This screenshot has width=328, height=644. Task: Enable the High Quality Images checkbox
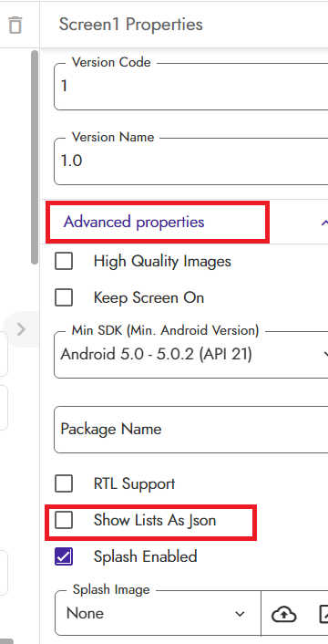point(64,261)
